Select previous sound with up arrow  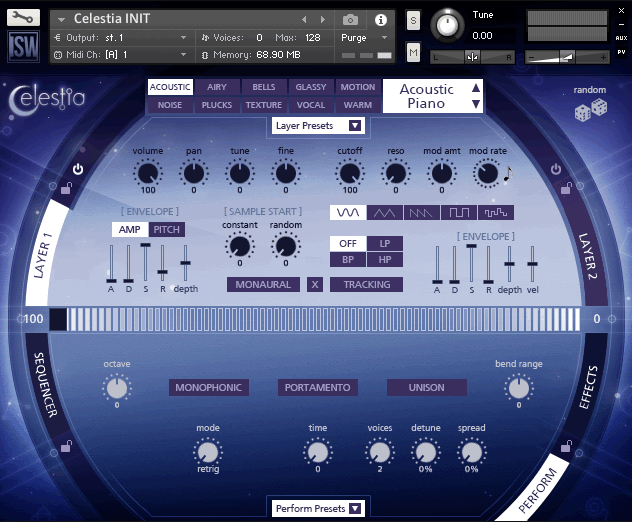click(476, 87)
